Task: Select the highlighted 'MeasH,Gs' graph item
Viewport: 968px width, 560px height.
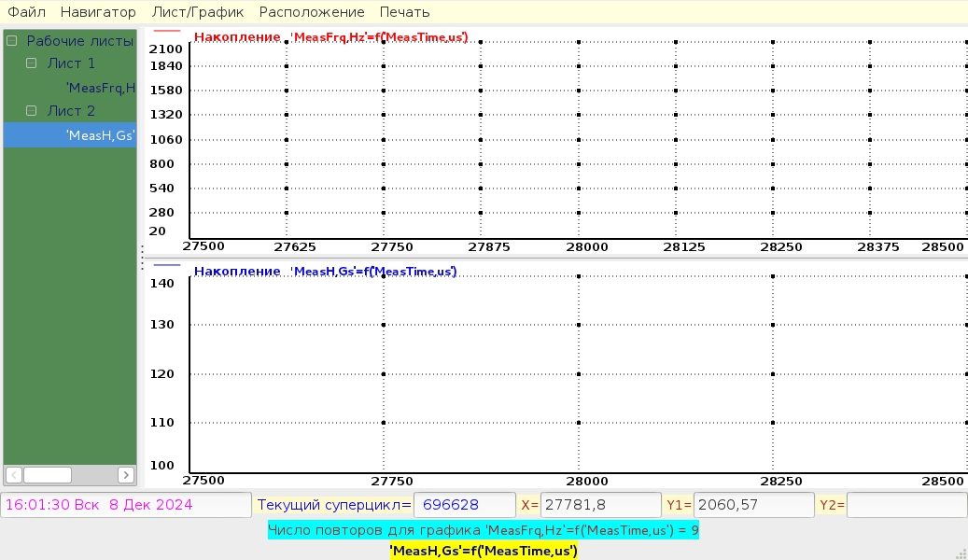Action: click(101, 135)
